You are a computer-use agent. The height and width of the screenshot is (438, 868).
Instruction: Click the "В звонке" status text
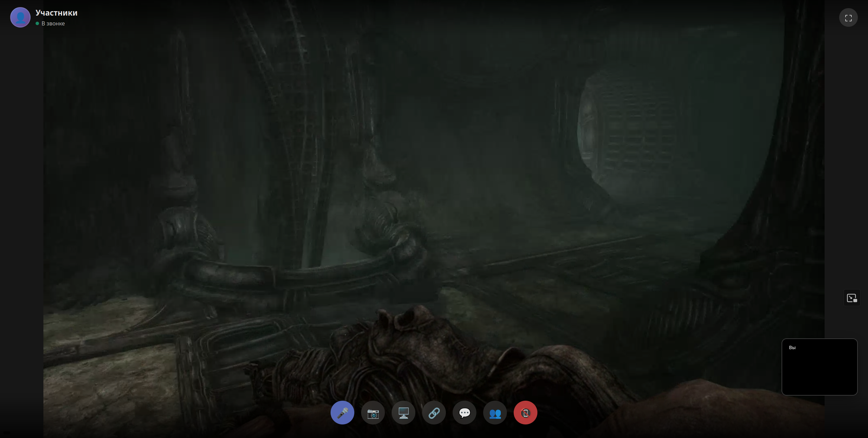coord(53,23)
